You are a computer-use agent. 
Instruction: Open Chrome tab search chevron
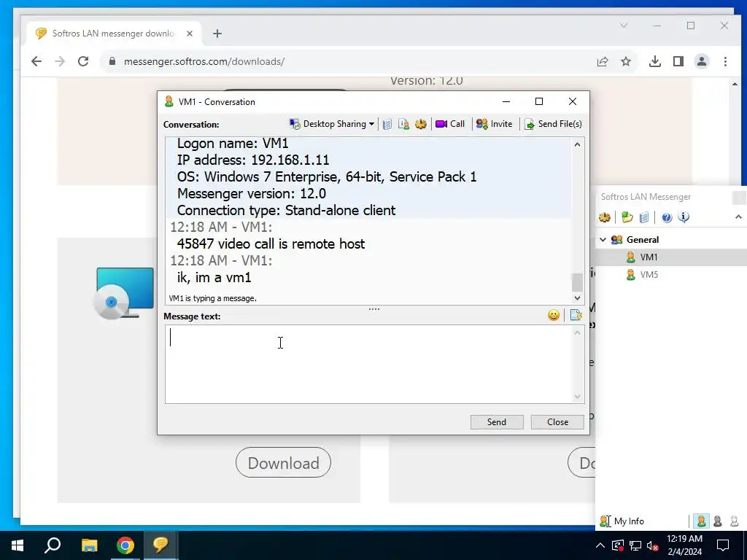click(x=624, y=26)
